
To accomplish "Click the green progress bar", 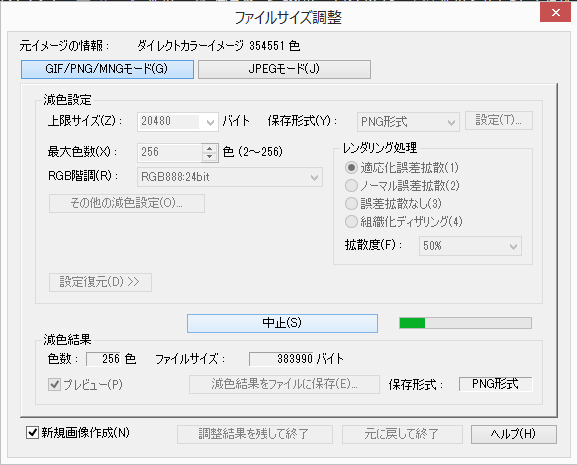I will (x=466, y=323).
